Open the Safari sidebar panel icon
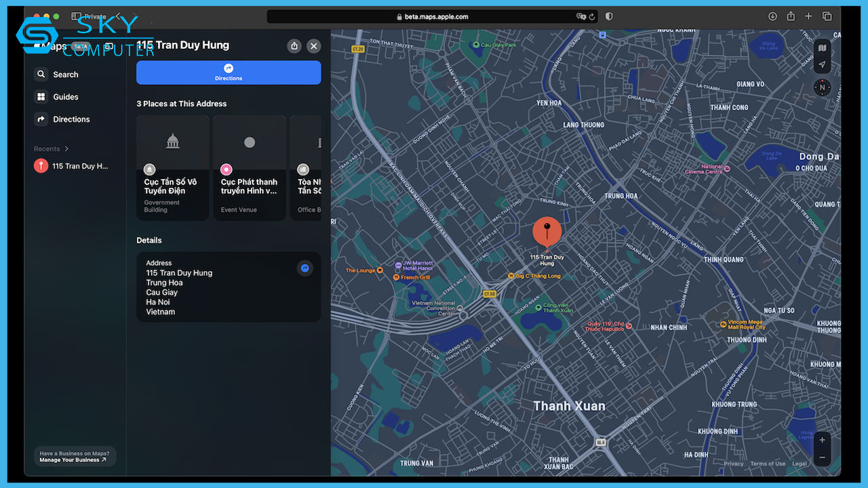 76,16
